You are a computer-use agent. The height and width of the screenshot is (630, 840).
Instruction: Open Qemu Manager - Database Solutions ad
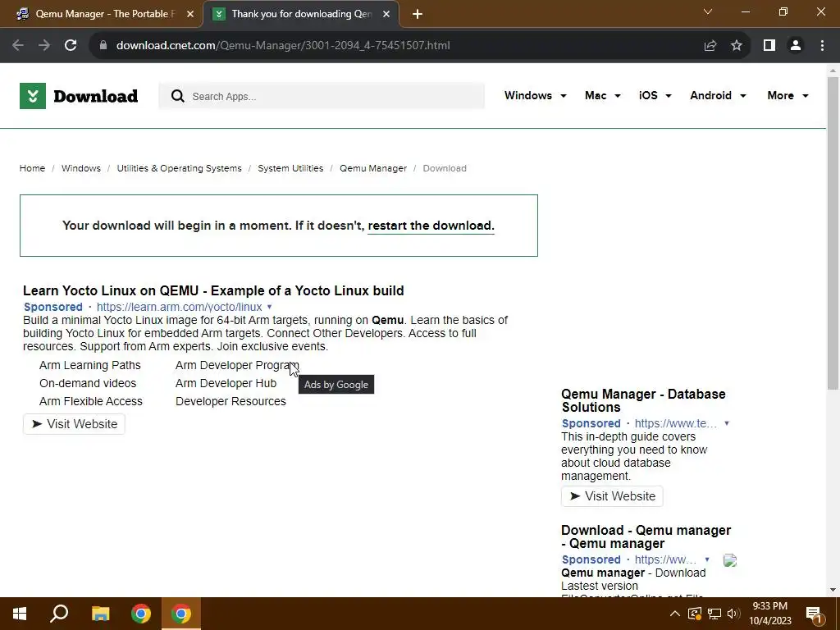click(x=643, y=400)
